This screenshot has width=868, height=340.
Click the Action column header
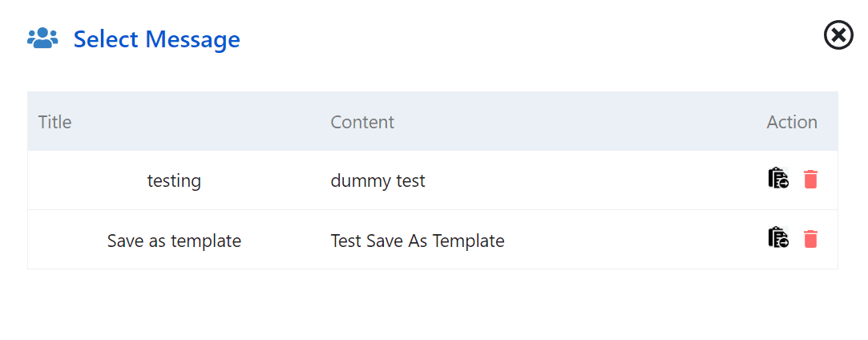tap(792, 122)
